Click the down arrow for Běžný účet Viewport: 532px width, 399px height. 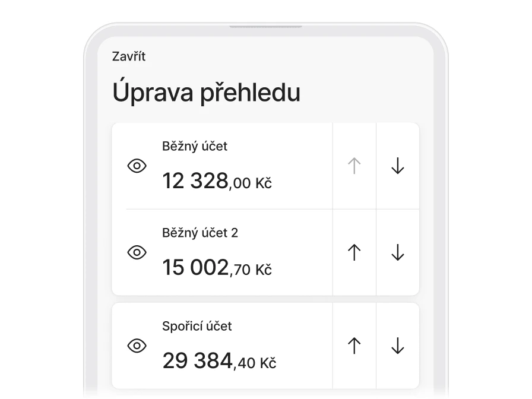coord(397,166)
